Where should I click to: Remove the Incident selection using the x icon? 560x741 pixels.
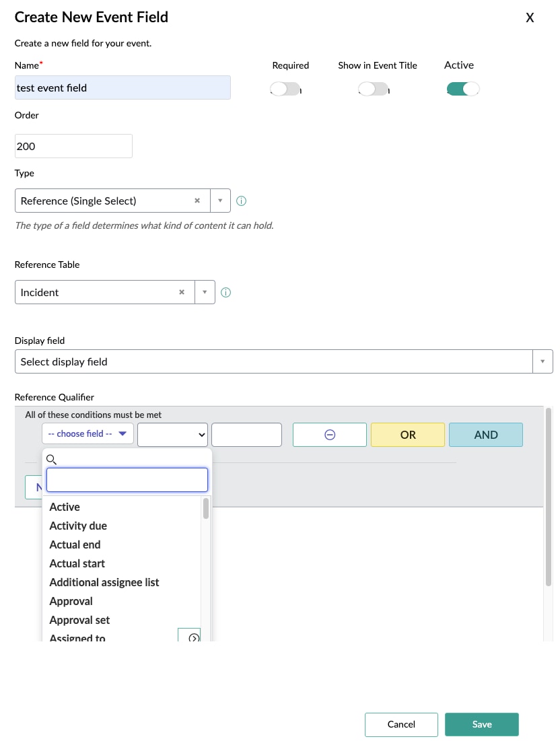(x=181, y=292)
